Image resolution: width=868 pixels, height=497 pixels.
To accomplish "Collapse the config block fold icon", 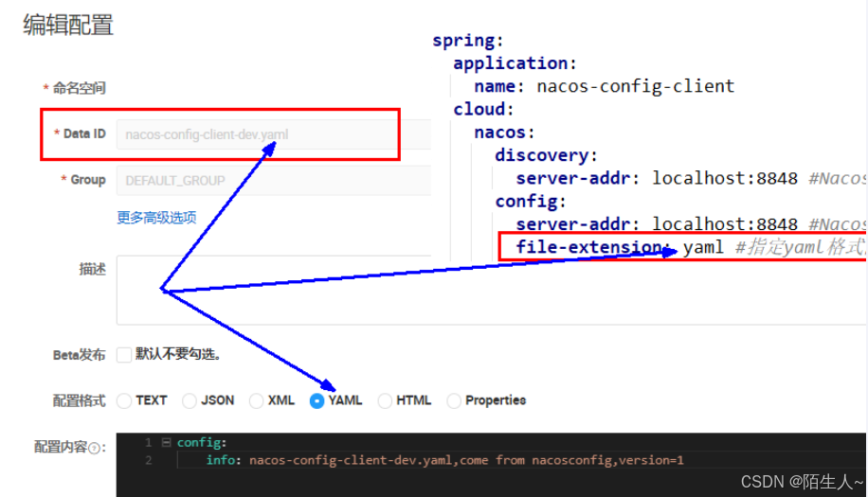I will [x=166, y=442].
